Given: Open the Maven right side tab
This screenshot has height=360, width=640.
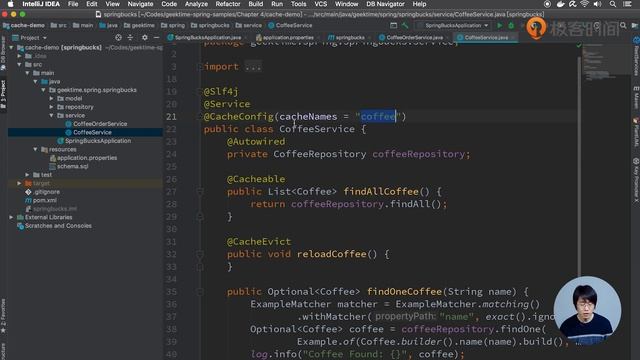Looking at the screenshot, I should click(x=636, y=97).
